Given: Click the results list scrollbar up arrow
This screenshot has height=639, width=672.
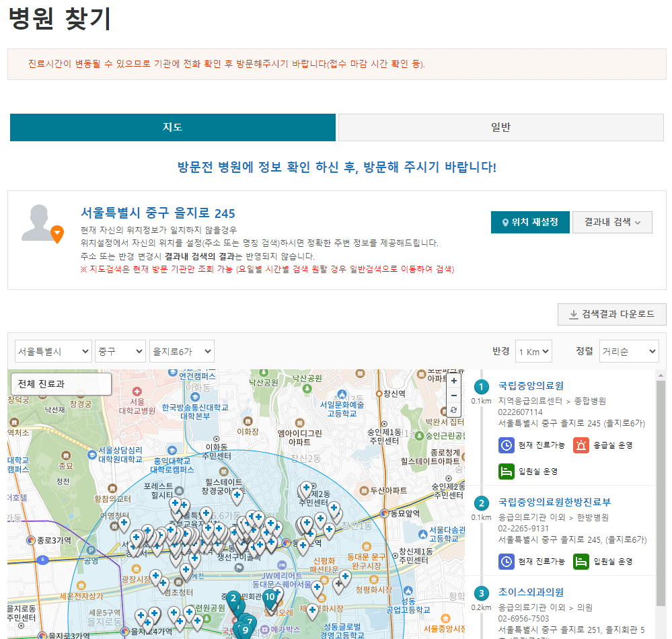Looking at the screenshot, I should coord(661,375).
